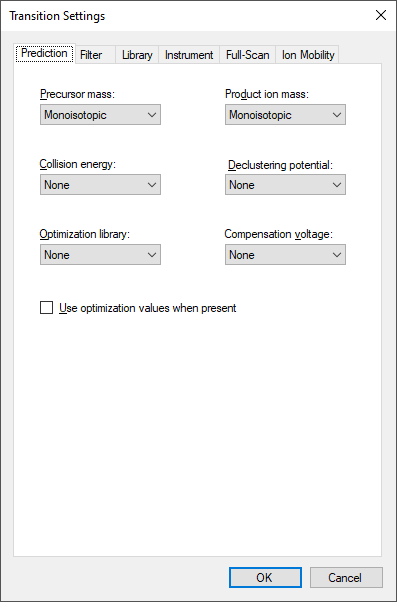
Task: Enable Use optimization values when present
Action: coord(46,308)
